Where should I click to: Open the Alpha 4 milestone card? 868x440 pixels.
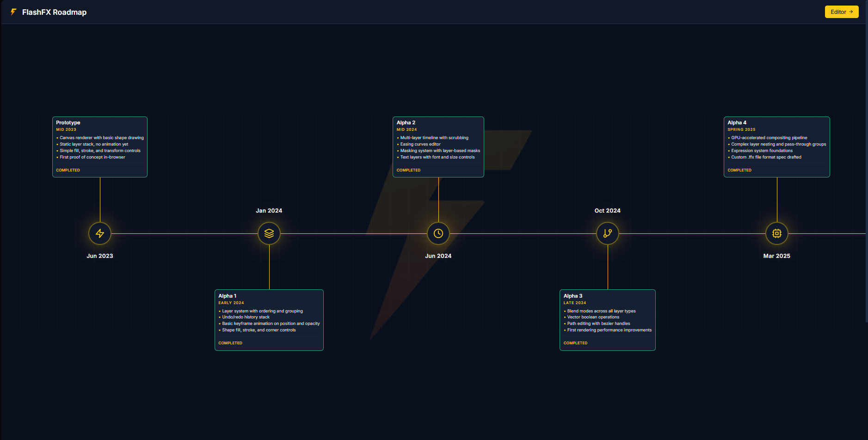click(776, 147)
